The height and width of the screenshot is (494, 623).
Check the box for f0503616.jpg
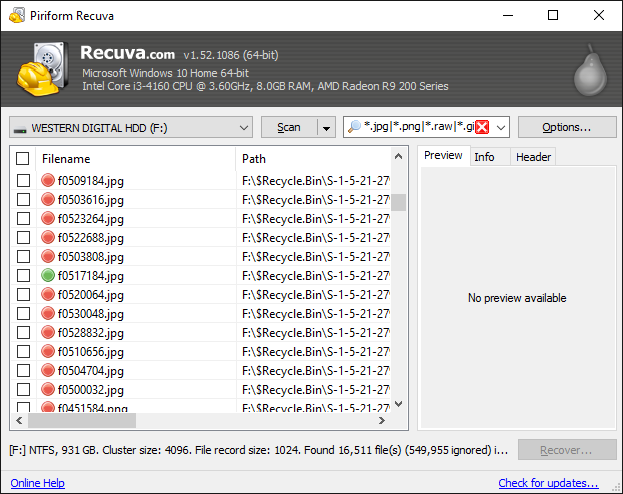click(23, 199)
